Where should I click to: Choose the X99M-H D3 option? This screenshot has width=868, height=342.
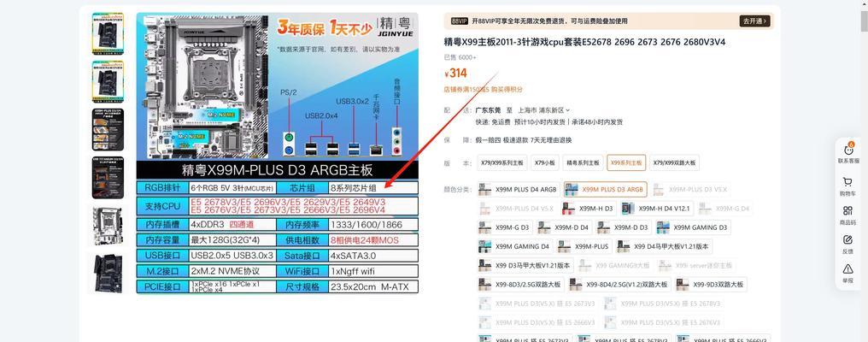coord(588,209)
